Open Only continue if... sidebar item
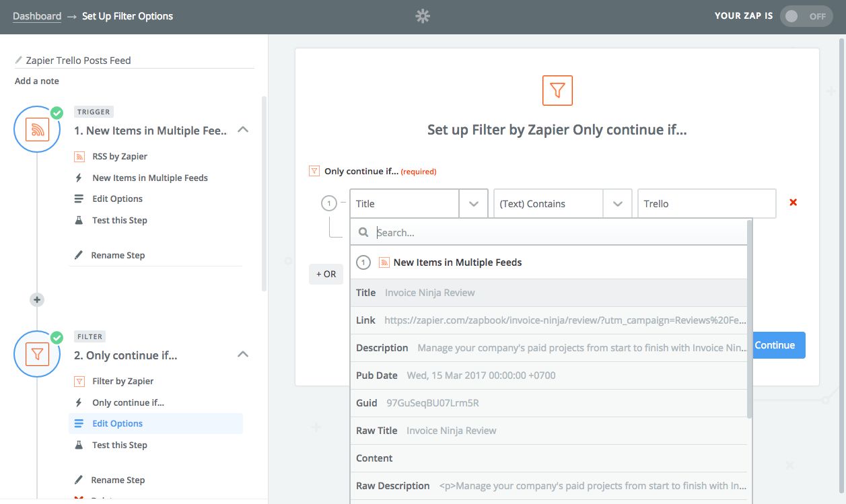Screen dimensions: 846x504 [x=128, y=402]
